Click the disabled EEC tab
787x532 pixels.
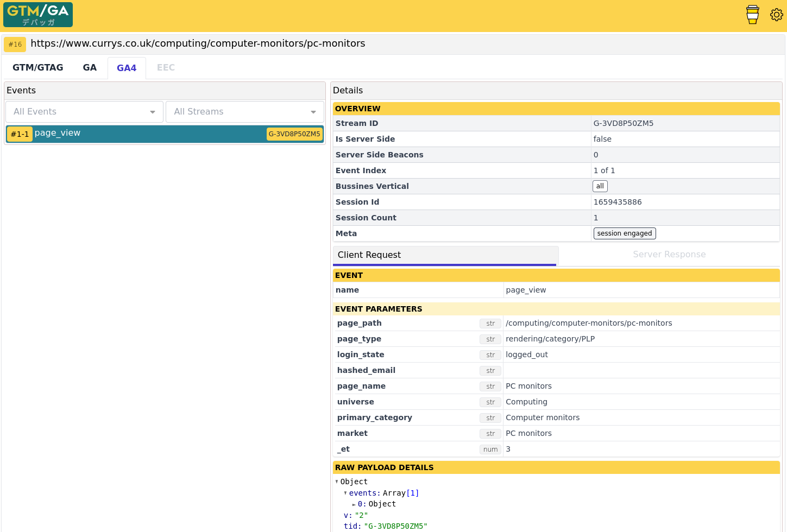[166, 67]
